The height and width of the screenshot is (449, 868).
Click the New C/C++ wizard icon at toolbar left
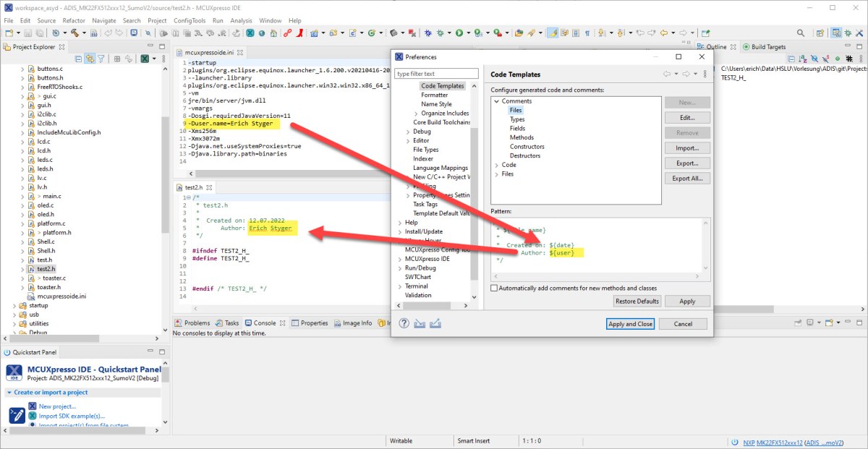tap(8, 33)
